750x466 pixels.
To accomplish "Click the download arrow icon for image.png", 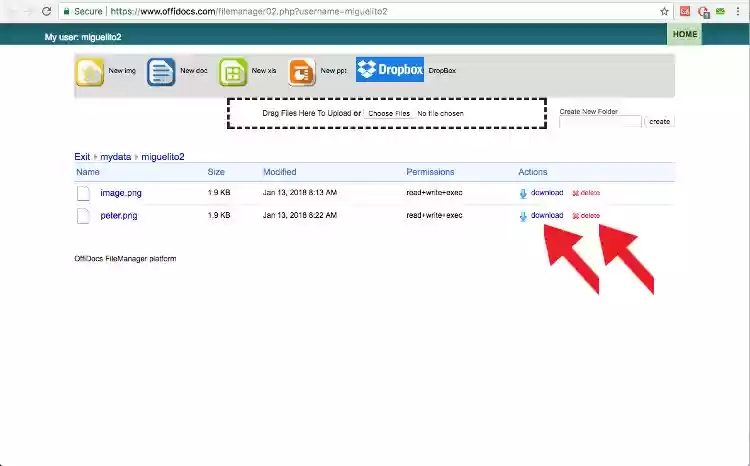I will (x=523, y=193).
